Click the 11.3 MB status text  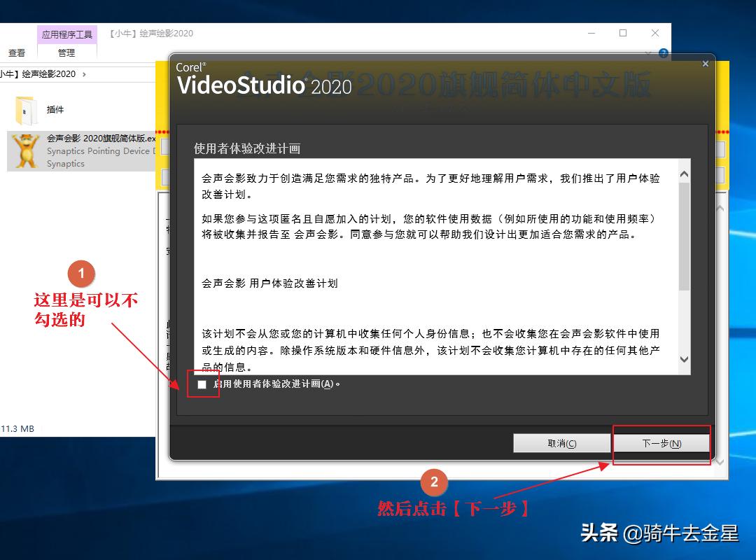click(x=17, y=429)
